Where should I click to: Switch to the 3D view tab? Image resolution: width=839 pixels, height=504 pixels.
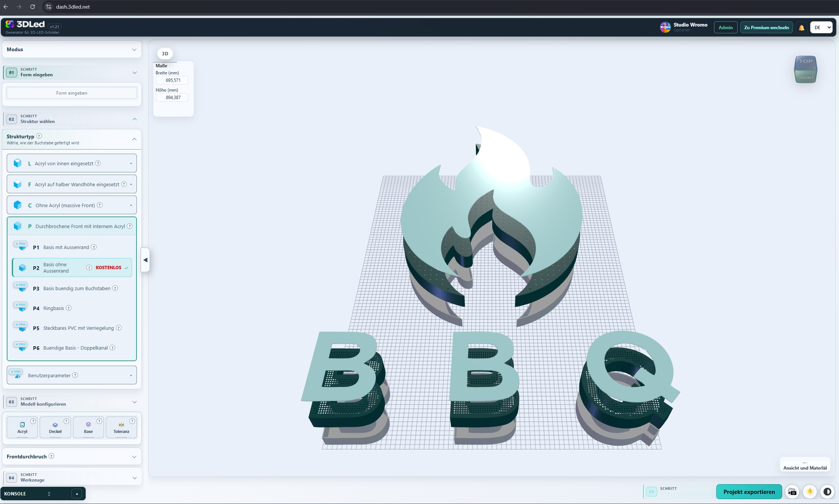[165, 54]
